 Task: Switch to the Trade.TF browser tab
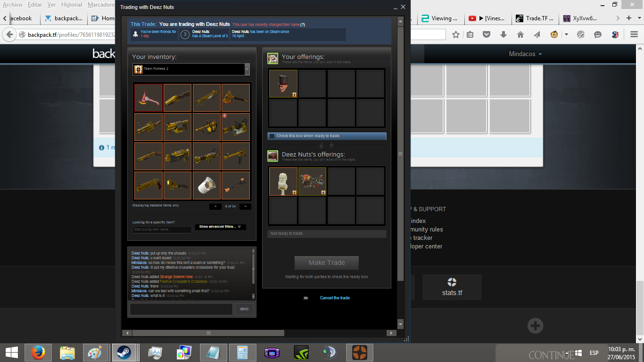[x=535, y=18]
